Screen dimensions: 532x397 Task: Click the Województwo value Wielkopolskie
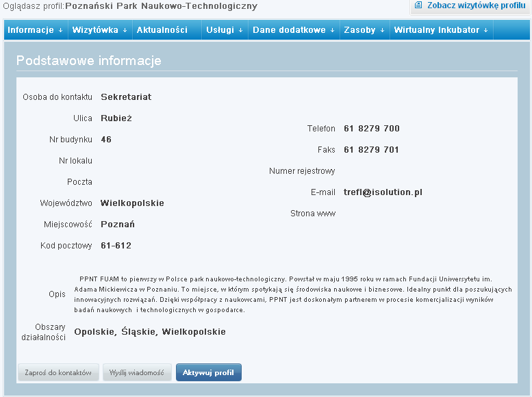click(132, 203)
